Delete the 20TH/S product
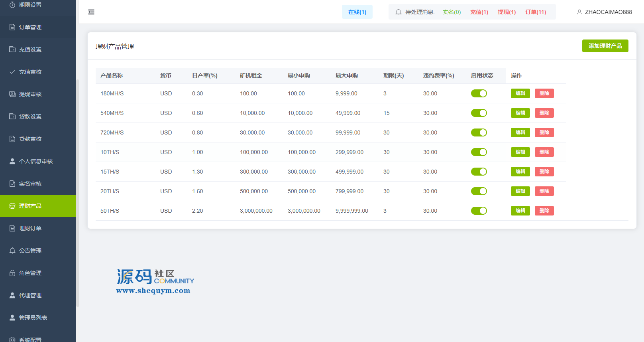Screen dimensions: 644x342 pos(544,191)
